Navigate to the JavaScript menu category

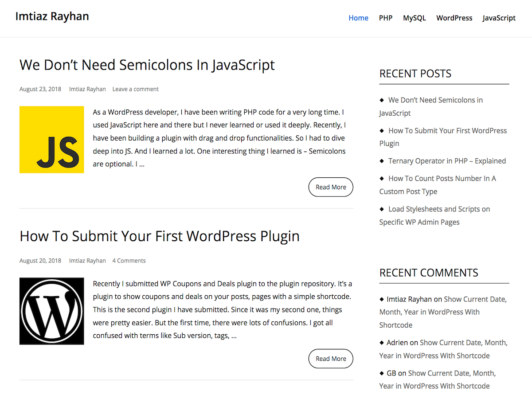click(499, 18)
